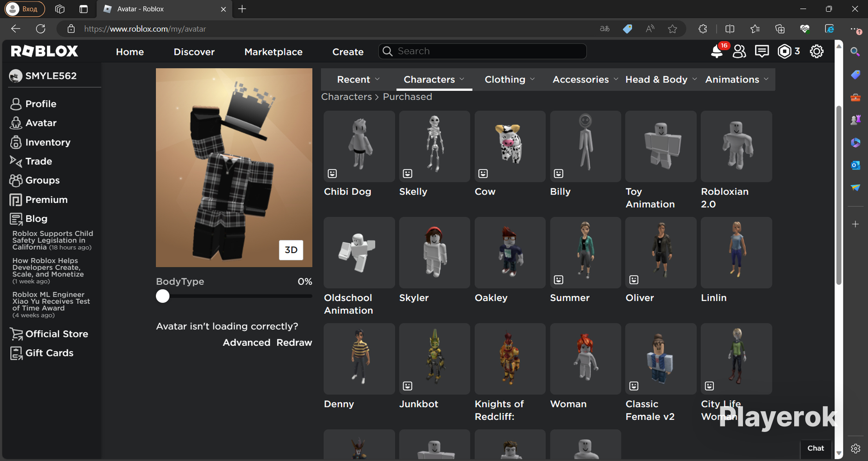
Task: Open Inventory in the left sidebar
Action: click(x=40, y=142)
